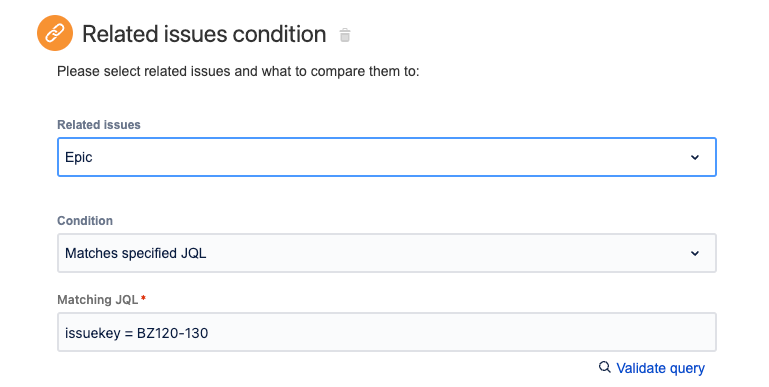The height and width of the screenshot is (387, 769).
Task: Delete the condition with the trash icon
Action: tap(345, 35)
